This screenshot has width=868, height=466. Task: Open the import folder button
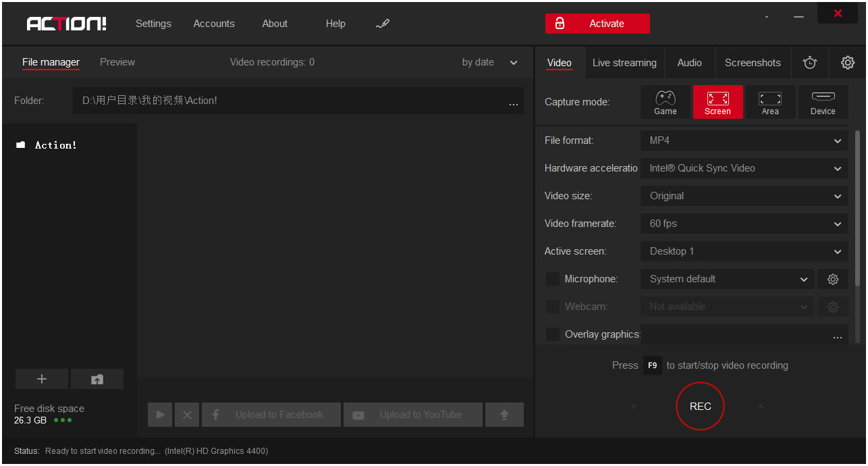click(x=97, y=380)
